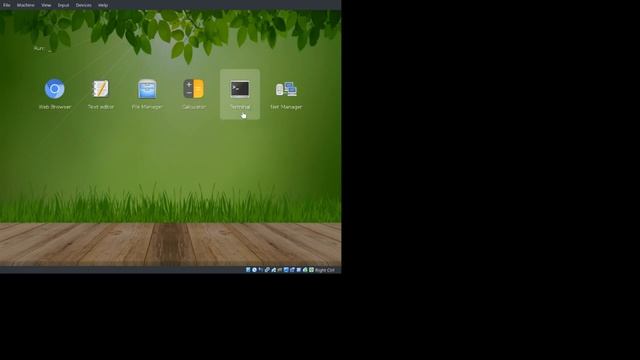The height and width of the screenshot is (360, 640).
Task: Open the Machine menu
Action: (26, 5)
